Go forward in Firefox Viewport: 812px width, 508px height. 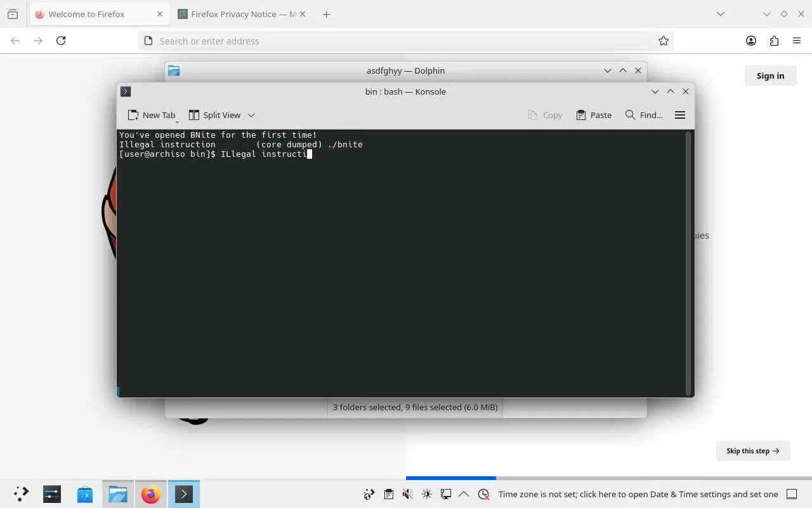click(x=38, y=41)
